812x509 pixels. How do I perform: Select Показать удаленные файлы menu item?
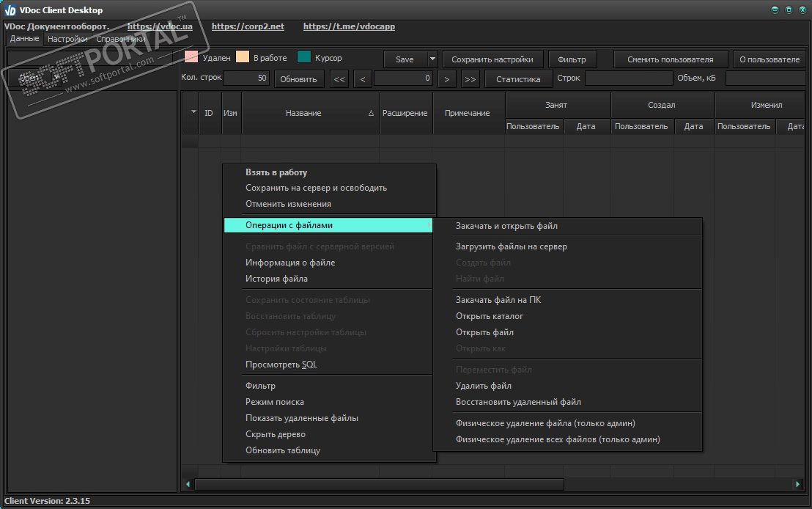point(301,418)
